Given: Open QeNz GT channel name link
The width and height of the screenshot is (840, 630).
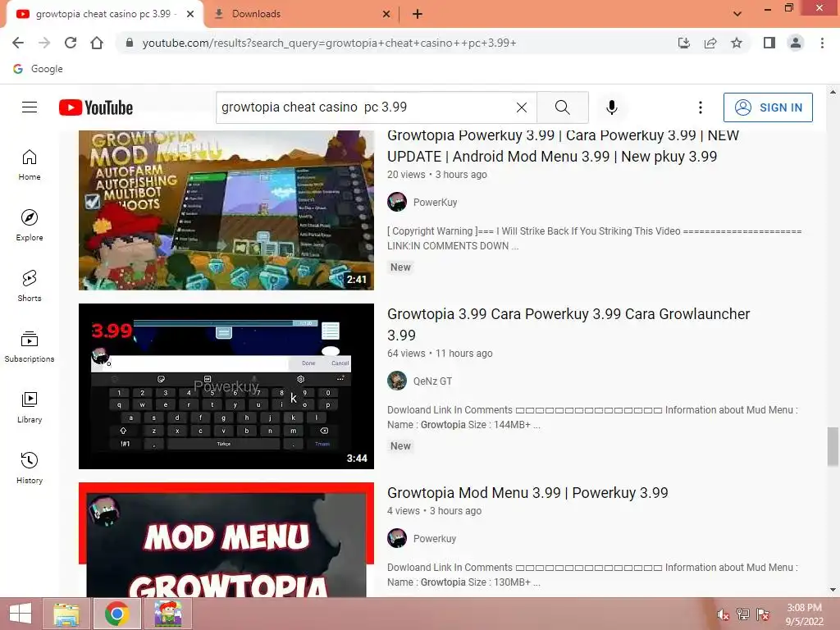Looking at the screenshot, I should (432, 381).
